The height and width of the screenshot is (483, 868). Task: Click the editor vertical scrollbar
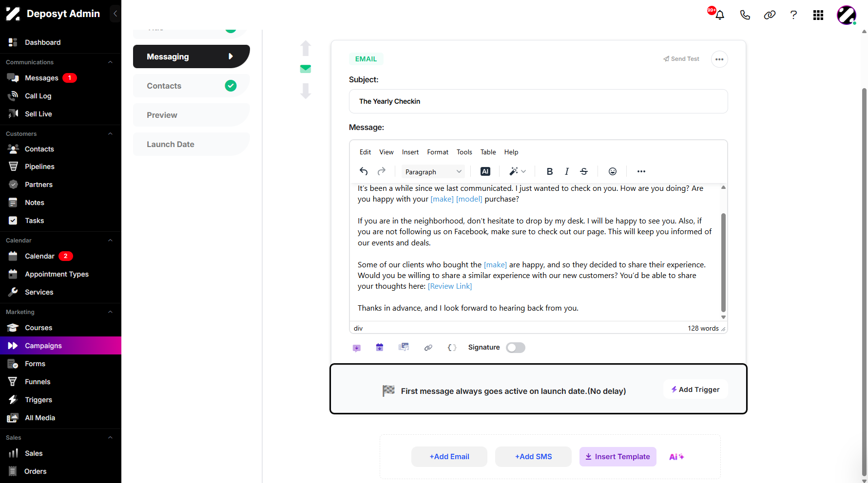(723, 263)
